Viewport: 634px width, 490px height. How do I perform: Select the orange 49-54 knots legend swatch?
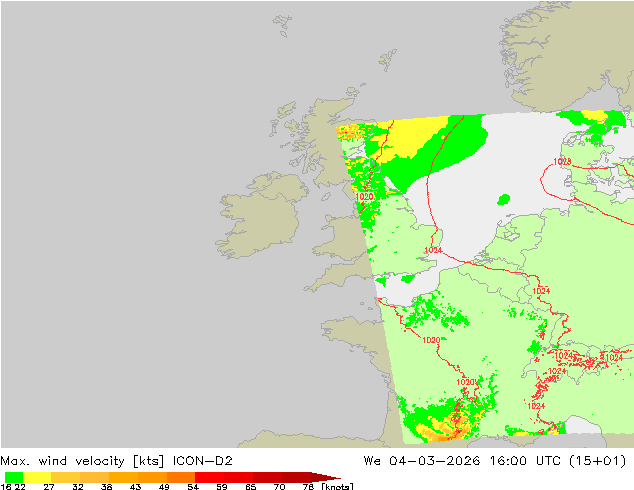(x=181, y=477)
